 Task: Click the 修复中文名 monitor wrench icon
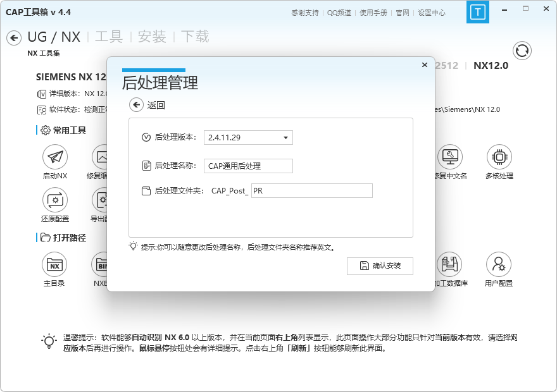[x=449, y=157]
